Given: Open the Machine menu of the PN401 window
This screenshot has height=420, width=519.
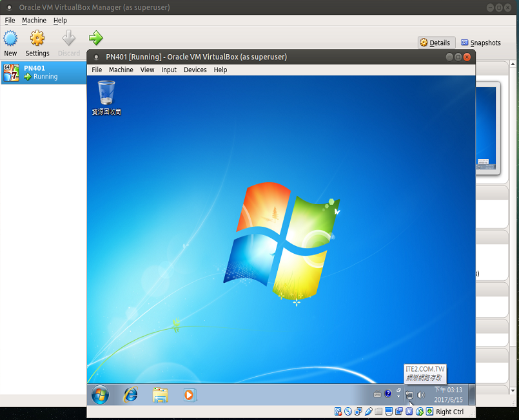Looking at the screenshot, I should point(121,70).
